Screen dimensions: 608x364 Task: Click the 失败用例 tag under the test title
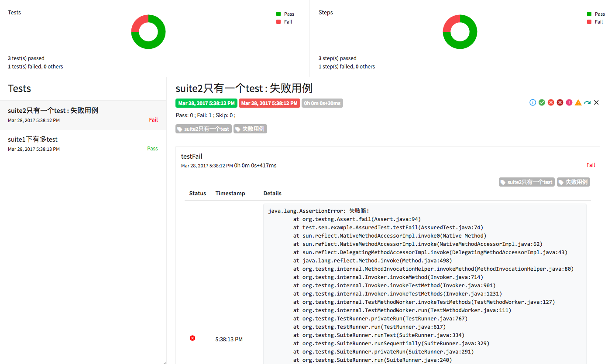[x=251, y=129]
